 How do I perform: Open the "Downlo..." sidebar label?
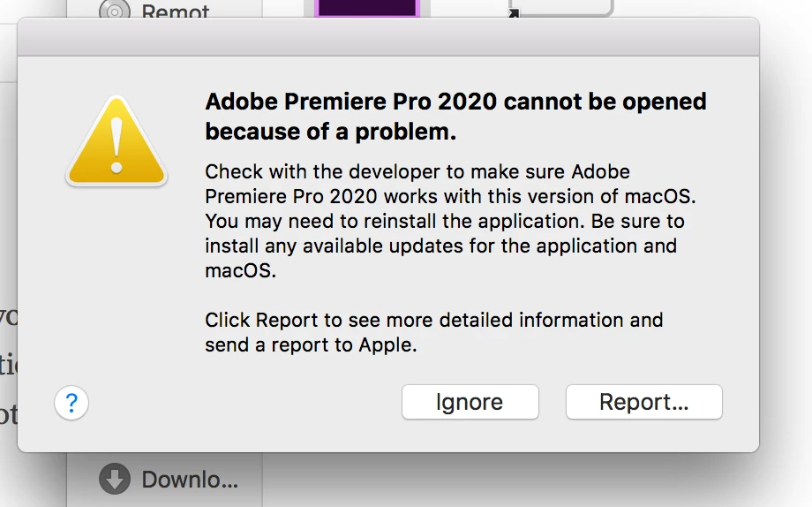coord(190,481)
